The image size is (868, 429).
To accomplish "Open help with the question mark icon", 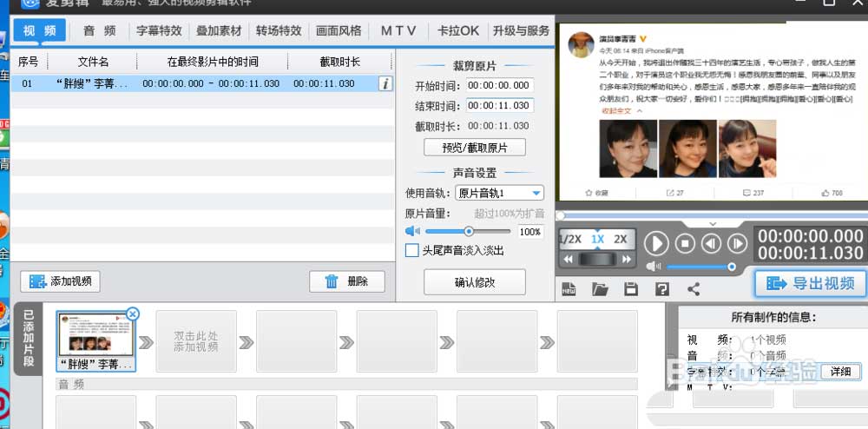I will pos(662,288).
